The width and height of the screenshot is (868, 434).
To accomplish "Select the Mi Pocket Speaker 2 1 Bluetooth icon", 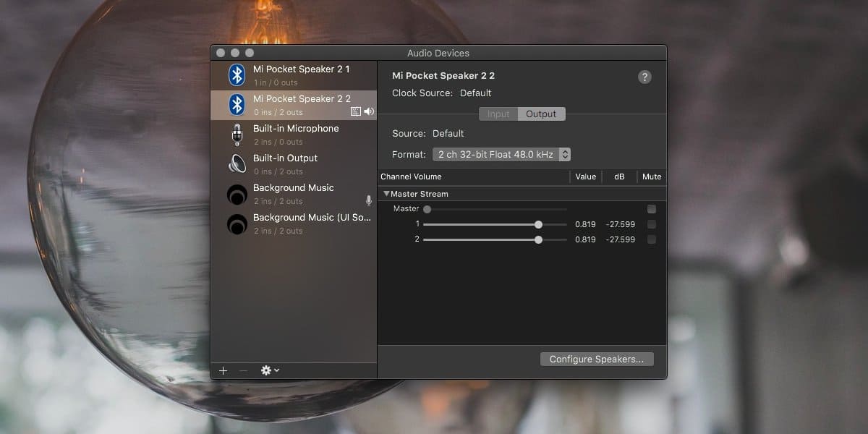I will pos(237,75).
